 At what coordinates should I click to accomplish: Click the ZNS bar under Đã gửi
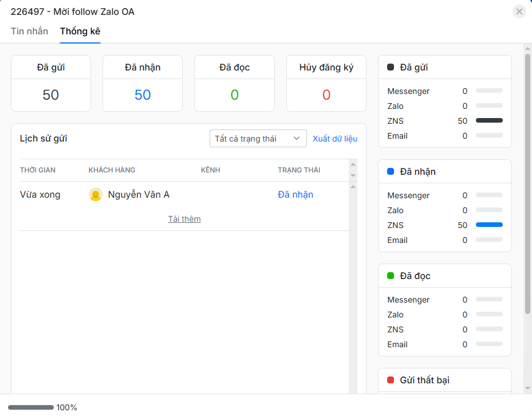click(x=489, y=121)
